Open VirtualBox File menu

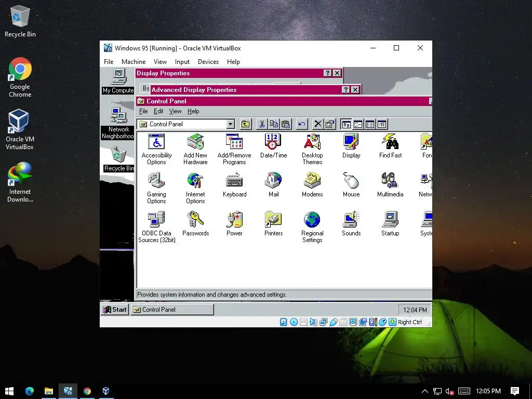pyautogui.click(x=109, y=62)
